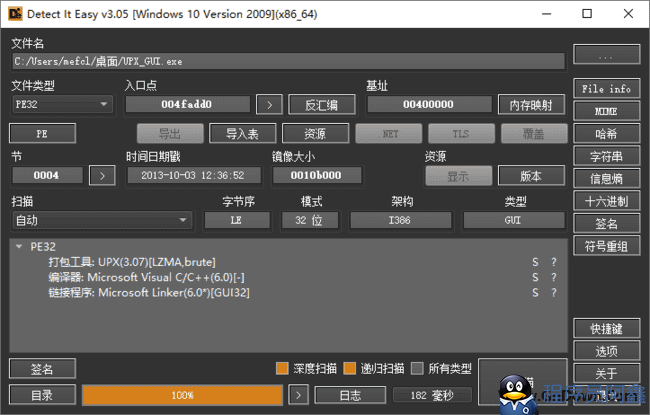Screen dimensions: 650x415
Task: Click the 反汇编 disassemble button
Action: point(322,104)
